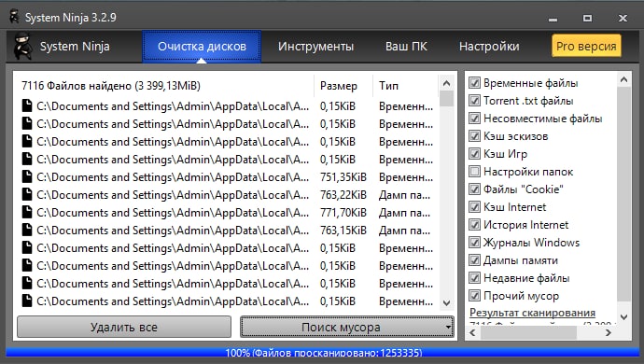Uncheck the Журналы Windows checkbox
Viewport: 644px width, 364px height.
point(474,243)
